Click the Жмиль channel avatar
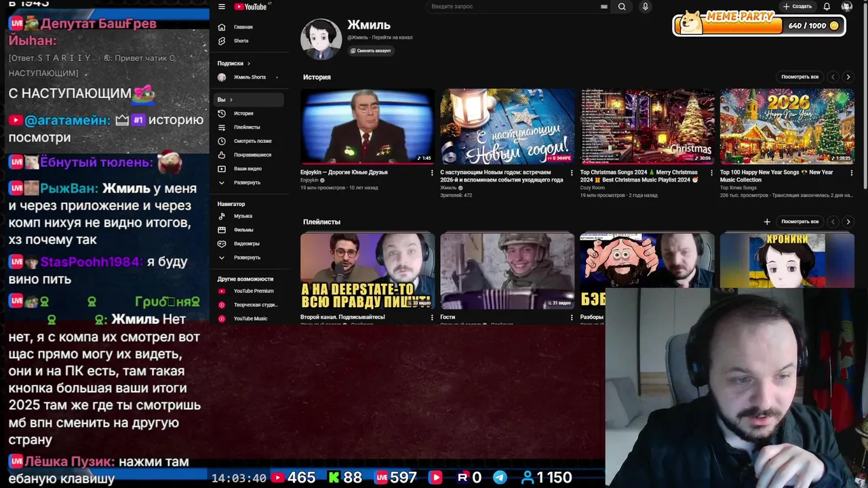868x488 pixels. (x=321, y=39)
